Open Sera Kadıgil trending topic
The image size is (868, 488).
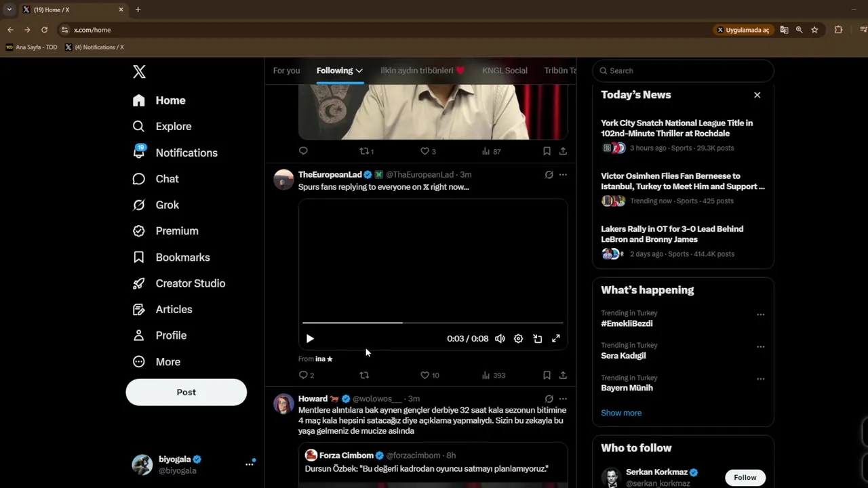coord(623,356)
